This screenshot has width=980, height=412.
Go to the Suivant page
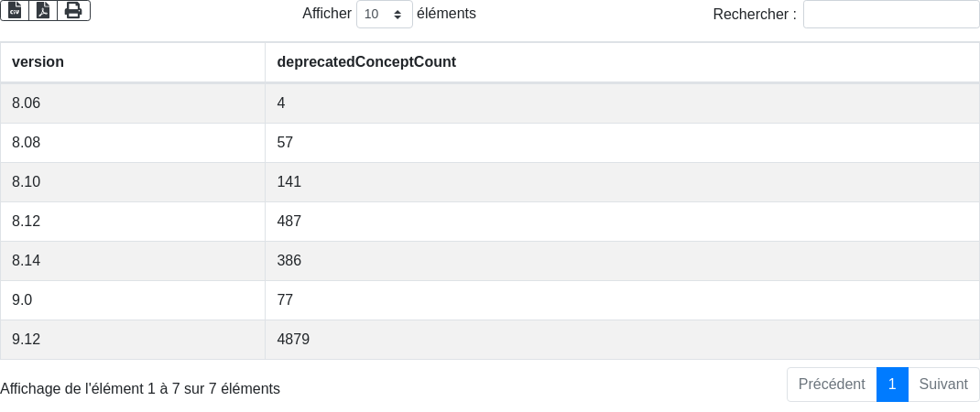pos(943,385)
